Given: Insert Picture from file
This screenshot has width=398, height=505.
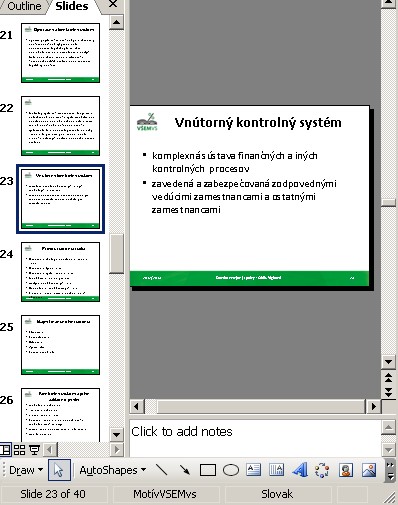Looking at the screenshot, I should pyautogui.click(x=369, y=470).
